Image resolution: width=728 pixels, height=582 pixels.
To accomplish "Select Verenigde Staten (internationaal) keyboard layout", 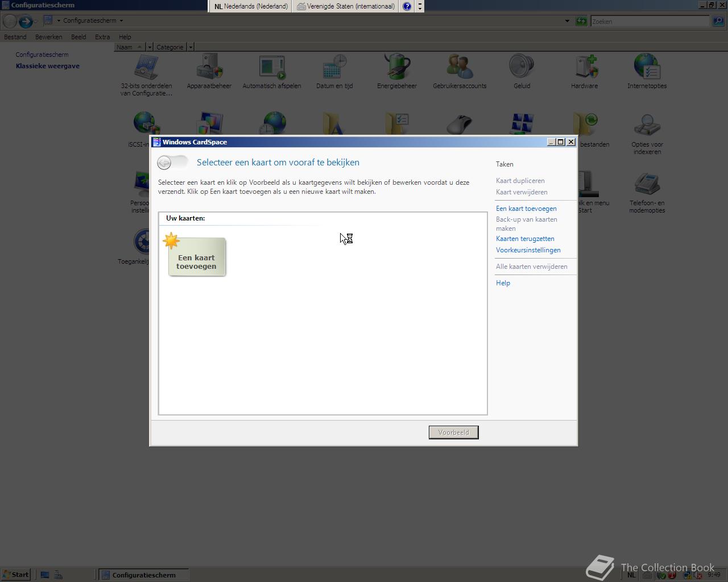I will [x=346, y=6].
